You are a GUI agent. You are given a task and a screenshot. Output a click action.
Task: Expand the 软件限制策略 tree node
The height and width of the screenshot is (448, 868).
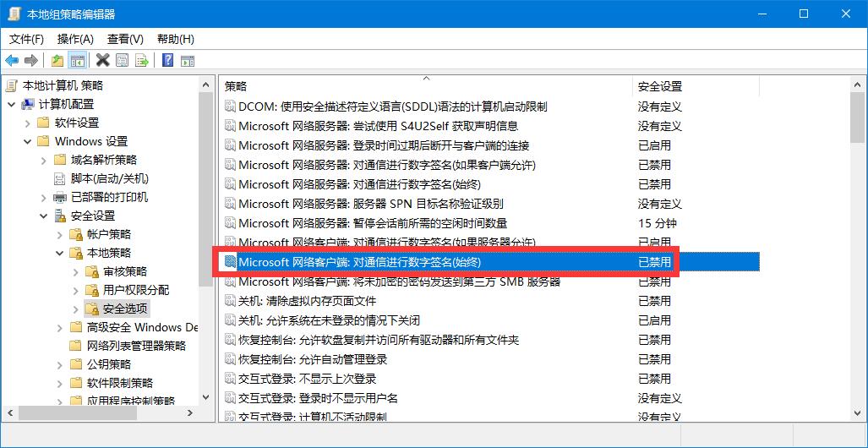click(x=60, y=383)
